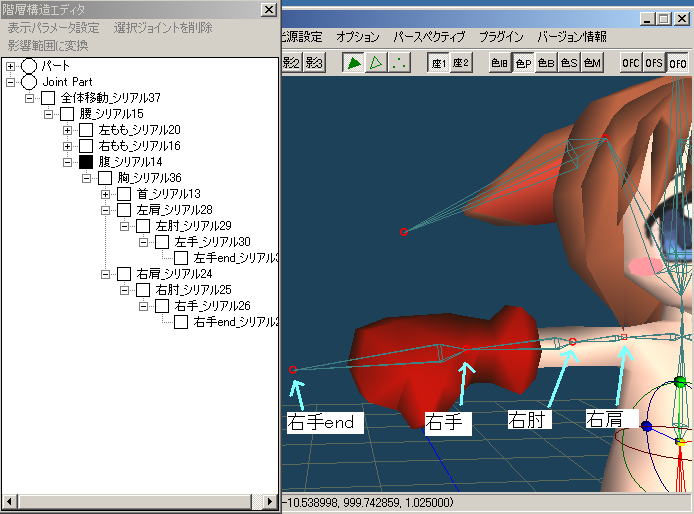Expand the 左もも_シリアル20 node
Viewport: 694px width, 514px height.
pyautogui.click(x=68, y=130)
